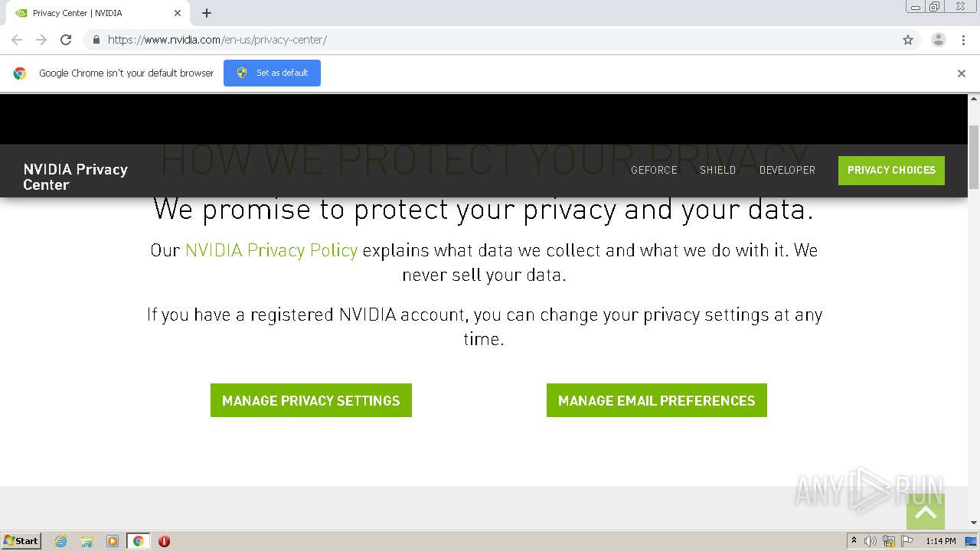Launch Internet Explorer from the taskbar
This screenshot has width=980, height=551.
pyautogui.click(x=61, y=541)
